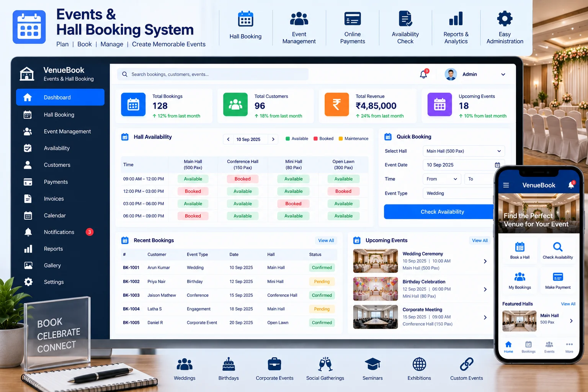
Task: Click the search bookings input field
Action: pos(213,74)
